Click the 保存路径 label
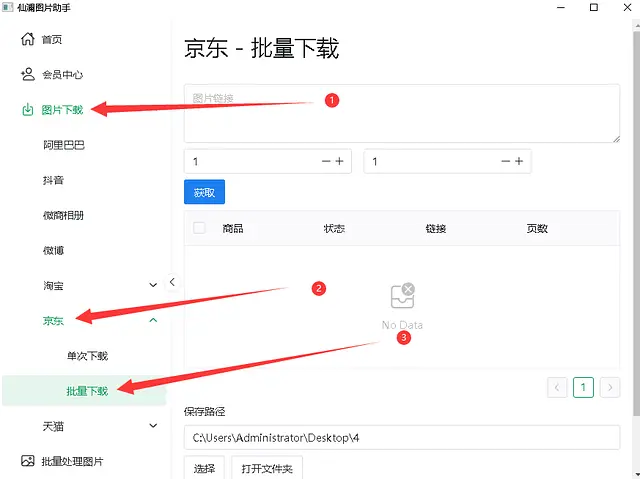The width and height of the screenshot is (640, 479). [x=204, y=411]
